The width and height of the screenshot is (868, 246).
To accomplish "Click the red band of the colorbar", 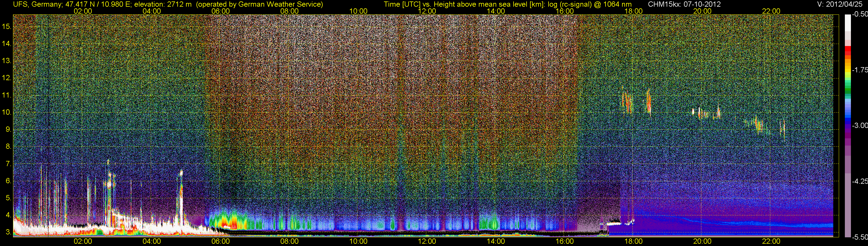I will tap(847, 51).
